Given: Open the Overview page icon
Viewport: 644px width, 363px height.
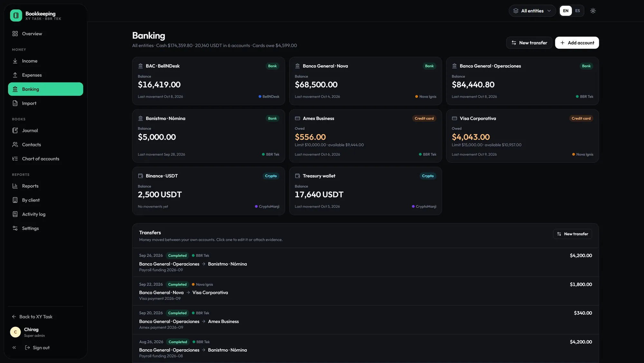Looking at the screenshot, I should (x=15, y=34).
